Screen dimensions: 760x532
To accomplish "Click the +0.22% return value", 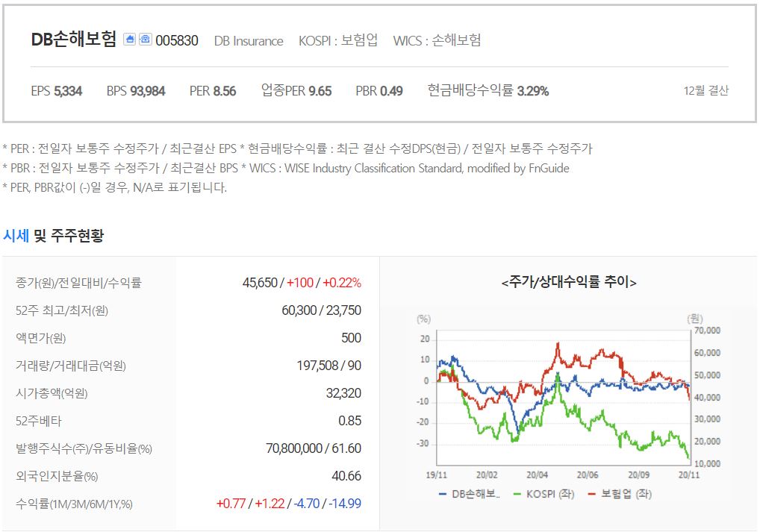I will point(342,283).
